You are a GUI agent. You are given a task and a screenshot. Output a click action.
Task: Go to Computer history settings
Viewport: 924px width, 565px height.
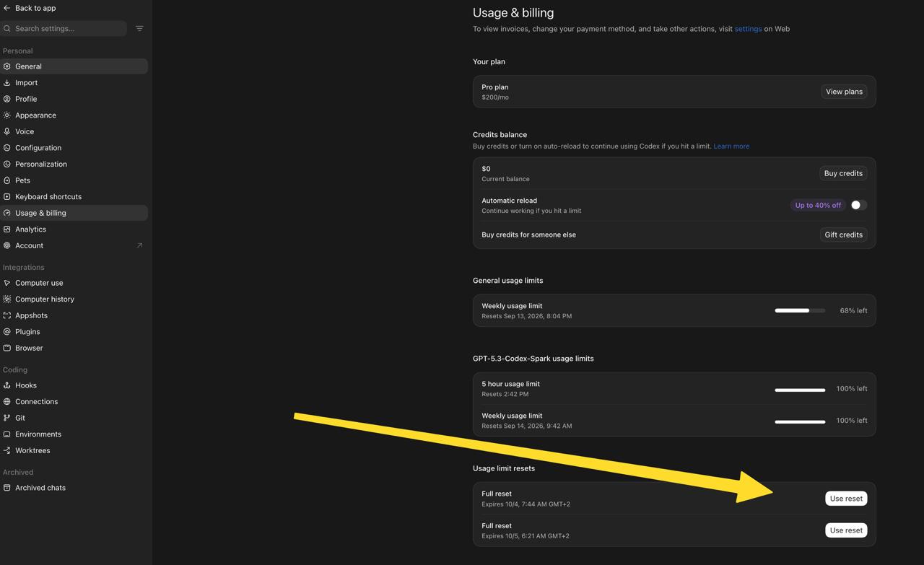point(74,299)
